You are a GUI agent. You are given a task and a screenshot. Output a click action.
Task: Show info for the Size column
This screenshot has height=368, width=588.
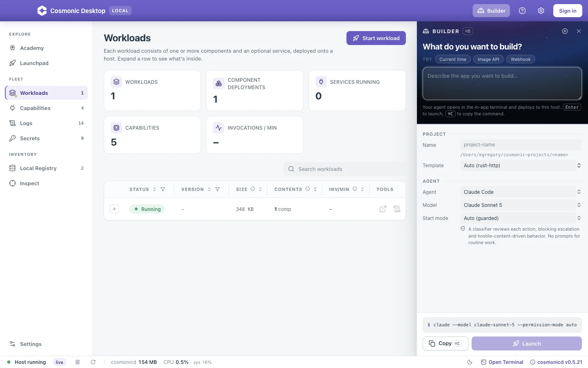tap(253, 189)
